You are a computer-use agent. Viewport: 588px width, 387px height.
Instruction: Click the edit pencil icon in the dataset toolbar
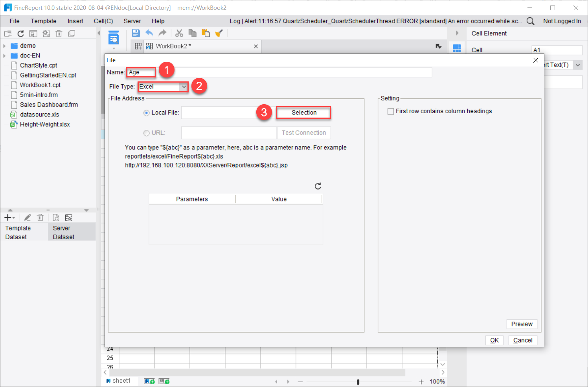pyautogui.click(x=28, y=217)
